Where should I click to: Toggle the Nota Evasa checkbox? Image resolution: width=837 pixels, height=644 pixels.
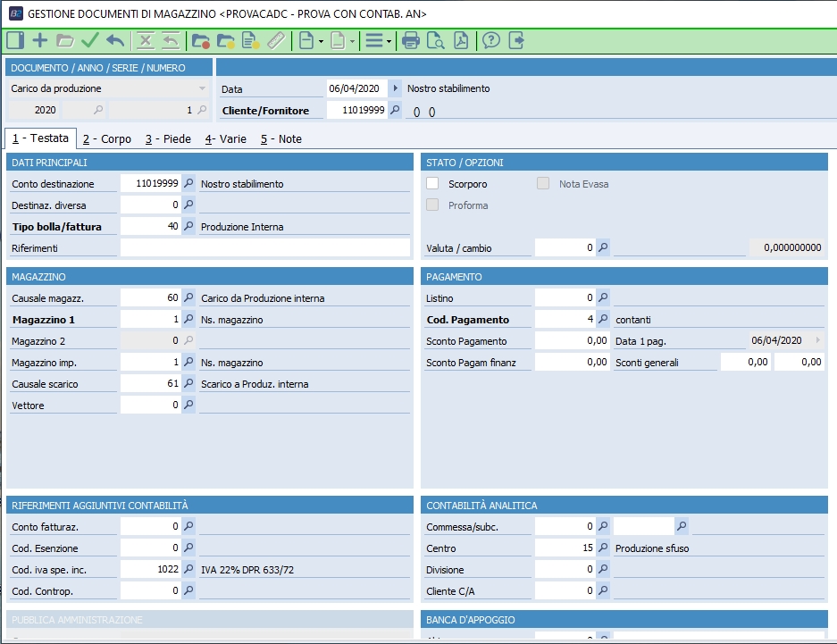(544, 184)
